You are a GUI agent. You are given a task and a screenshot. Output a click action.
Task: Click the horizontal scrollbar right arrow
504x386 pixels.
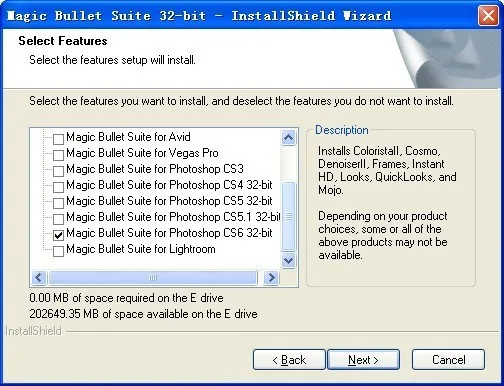click(271, 277)
